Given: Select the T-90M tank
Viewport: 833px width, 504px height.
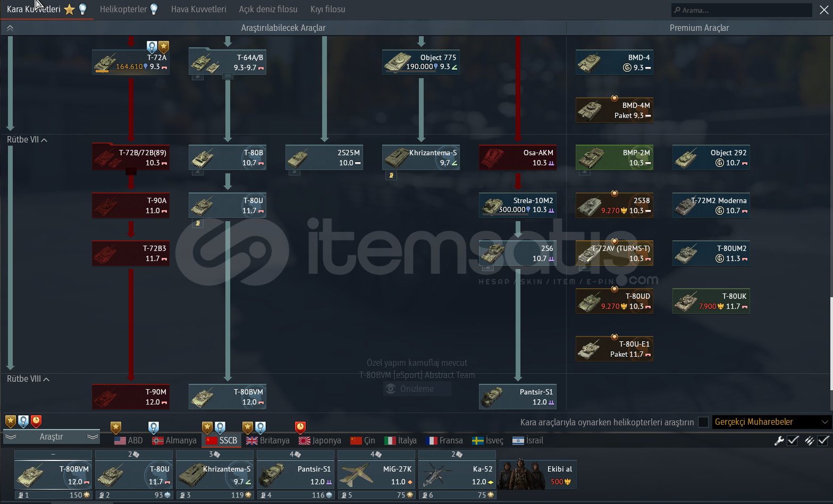Looking at the screenshot, I should (131, 397).
